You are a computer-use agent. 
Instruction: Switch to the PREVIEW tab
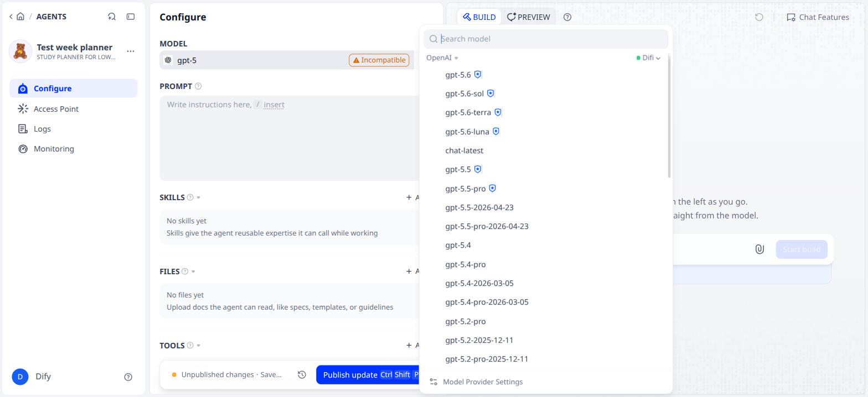pos(529,17)
